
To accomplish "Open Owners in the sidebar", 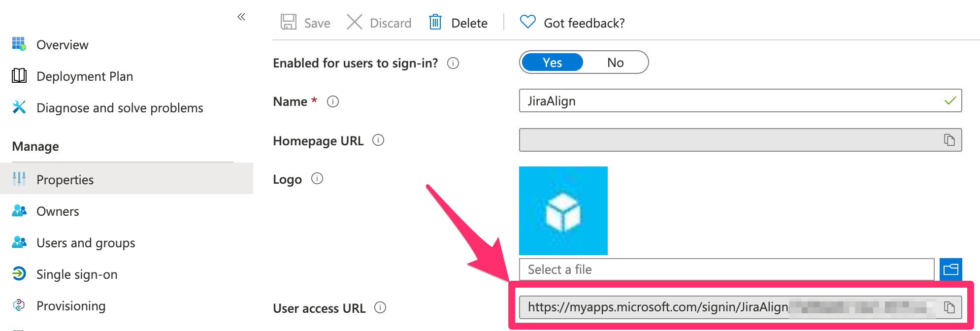I will (x=58, y=211).
